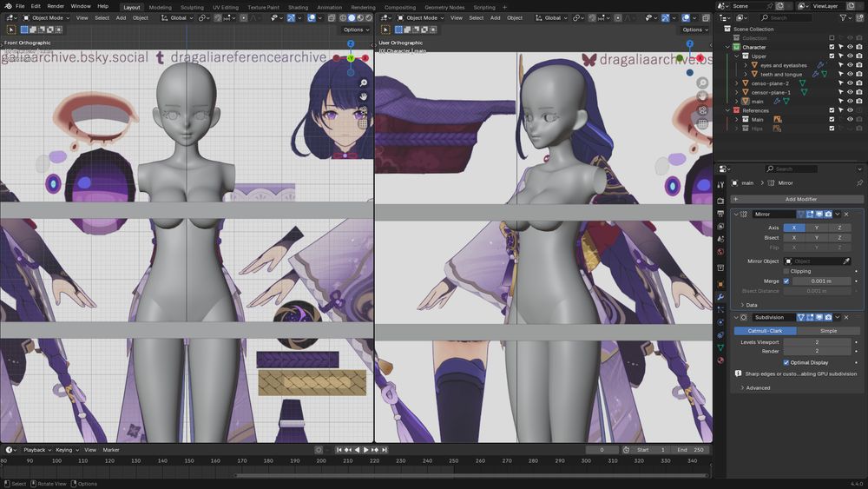The height and width of the screenshot is (489, 868).
Task: Open the Object Constraints properties tab icon
Action: [x=720, y=335]
